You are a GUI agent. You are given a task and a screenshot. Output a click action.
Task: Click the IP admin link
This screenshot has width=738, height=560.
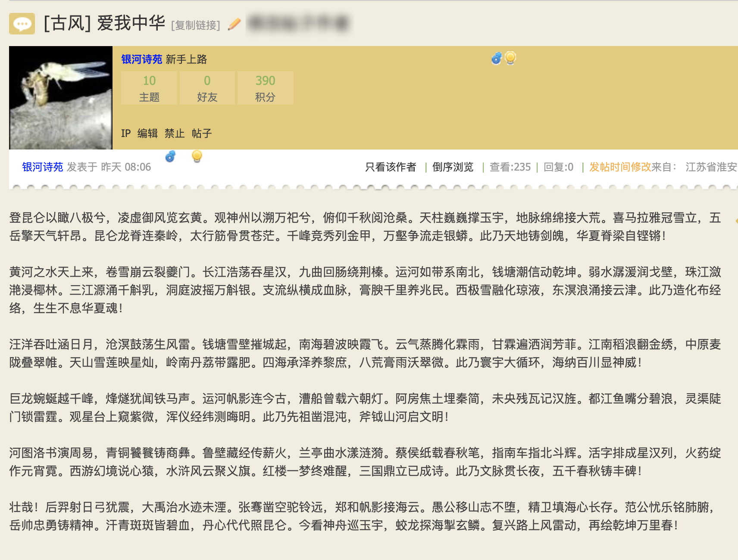tap(125, 134)
